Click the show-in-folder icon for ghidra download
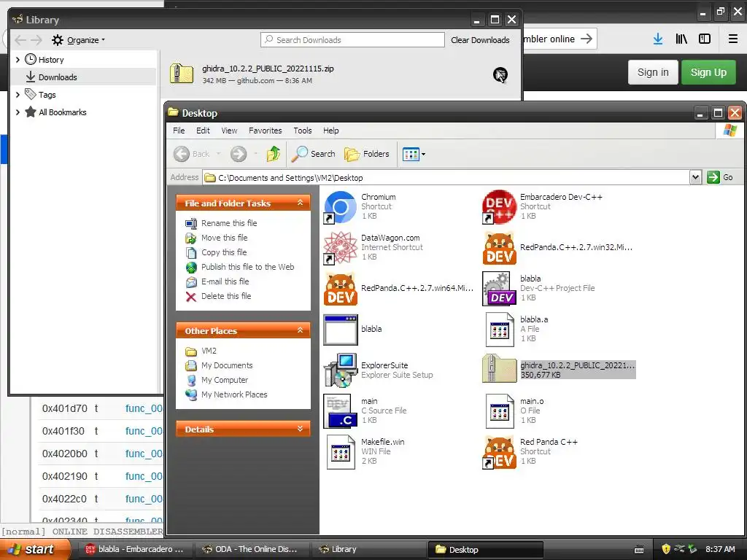The height and width of the screenshot is (560, 747). (x=500, y=75)
